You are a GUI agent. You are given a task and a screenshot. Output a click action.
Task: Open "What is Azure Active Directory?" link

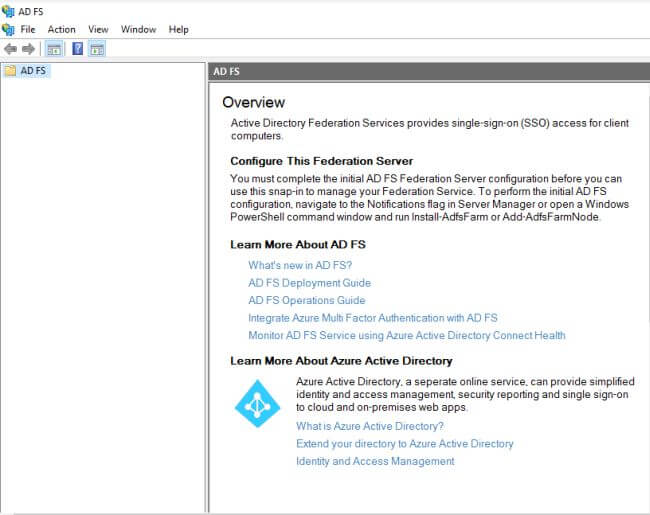pyautogui.click(x=370, y=426)
